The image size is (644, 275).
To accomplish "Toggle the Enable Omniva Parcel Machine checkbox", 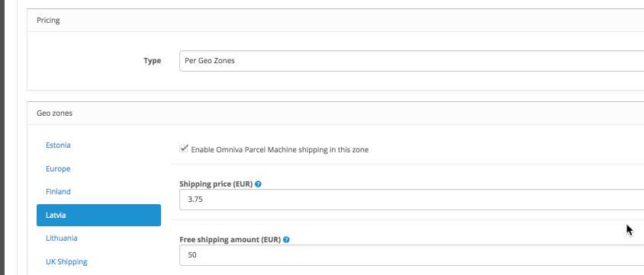I will coord(184,149).
